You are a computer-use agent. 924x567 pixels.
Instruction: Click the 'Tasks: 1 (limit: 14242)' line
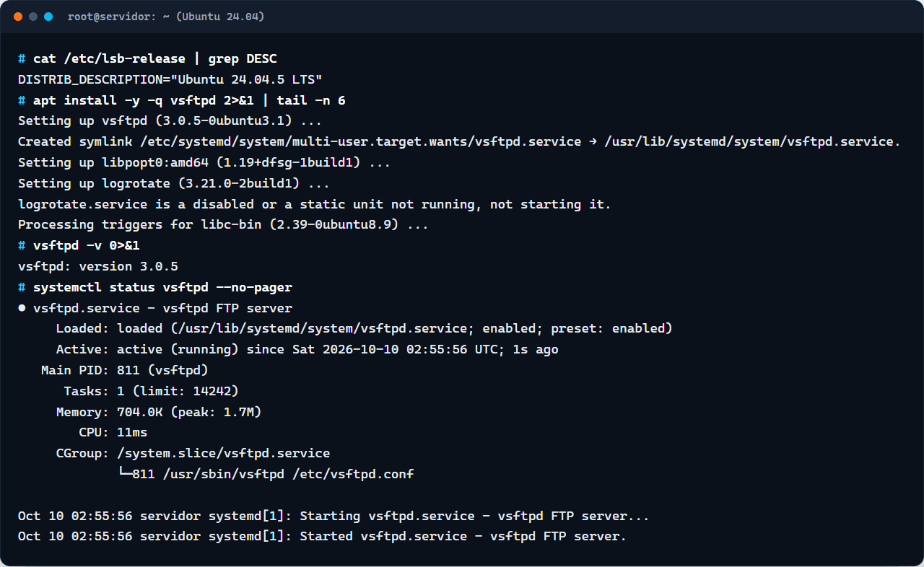click(x=152, y=391)
